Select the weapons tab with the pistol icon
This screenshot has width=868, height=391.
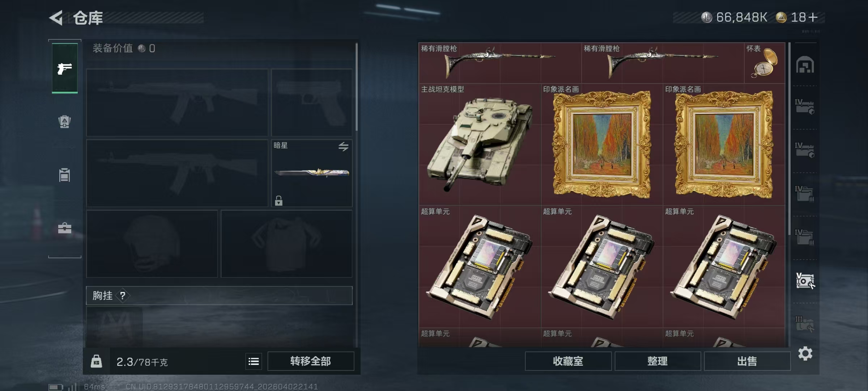(65, 68)
